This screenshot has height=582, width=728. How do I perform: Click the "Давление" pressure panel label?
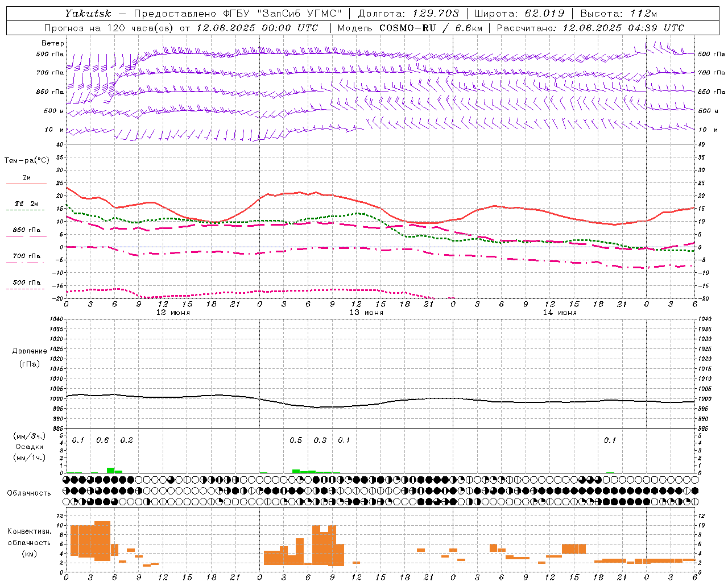pos(29,351)
